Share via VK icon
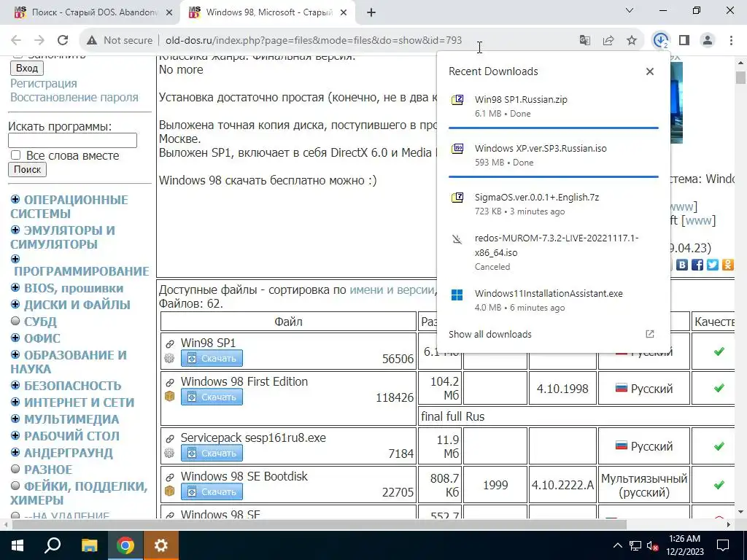Image resolution: width=747 pixels, height=560 pixels. pyautogui.click(x=682, y=265)
